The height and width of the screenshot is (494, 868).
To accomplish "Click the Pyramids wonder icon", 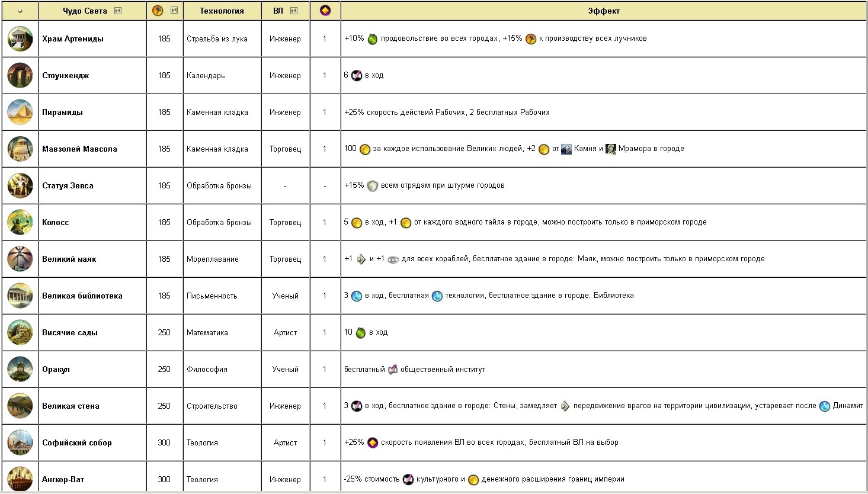I will click(x=20, y=113).
